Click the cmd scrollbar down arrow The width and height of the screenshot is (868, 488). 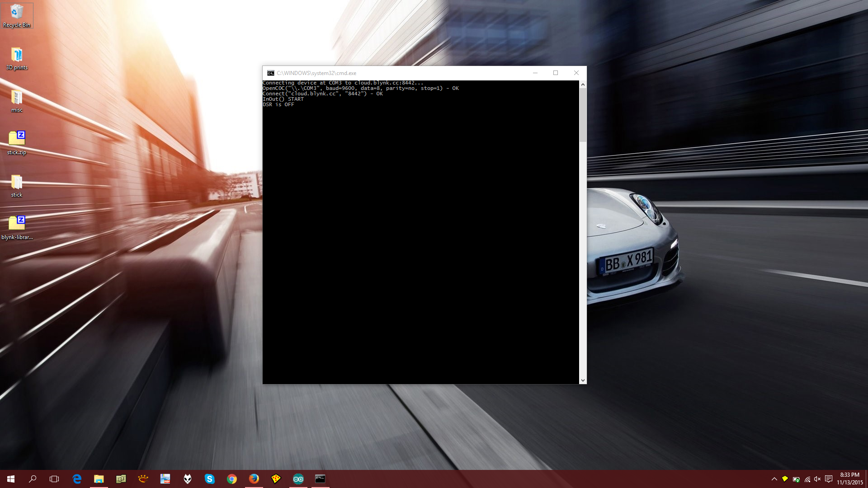(583, 380)
